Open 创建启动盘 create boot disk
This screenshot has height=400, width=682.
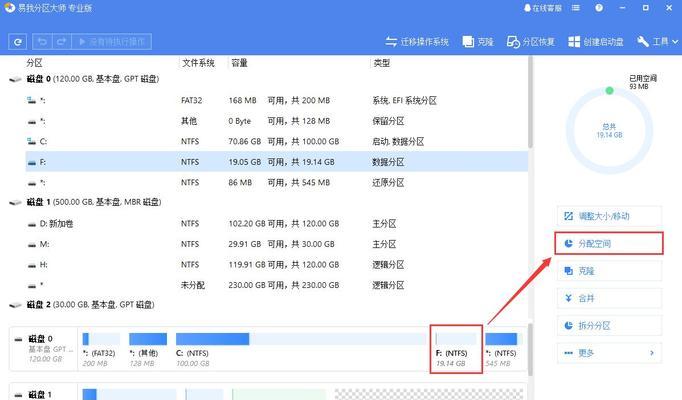point(596,42)
